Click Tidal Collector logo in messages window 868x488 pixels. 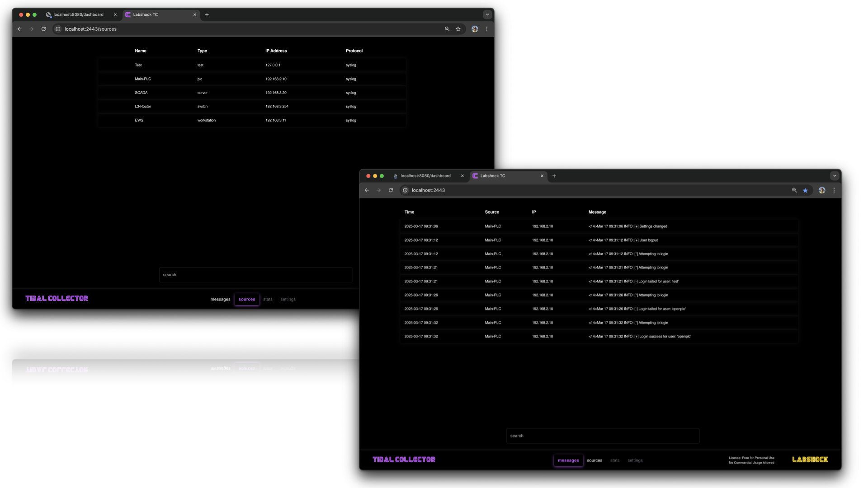pos(404,460)
